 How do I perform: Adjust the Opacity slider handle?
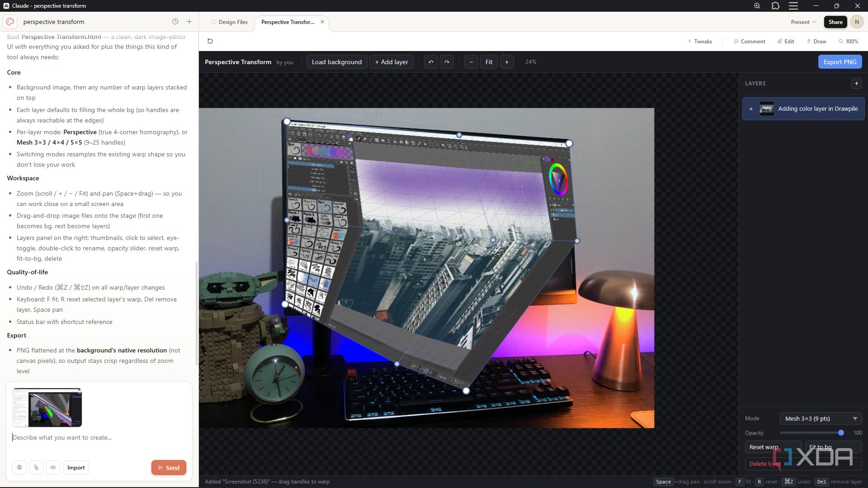click(x=841, y=433)
